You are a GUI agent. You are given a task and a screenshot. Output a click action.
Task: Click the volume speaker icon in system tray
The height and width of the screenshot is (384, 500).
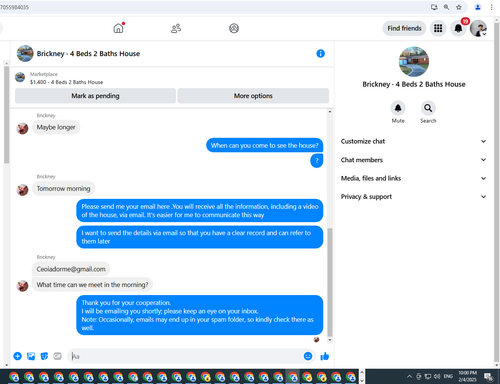click(437, 376)
